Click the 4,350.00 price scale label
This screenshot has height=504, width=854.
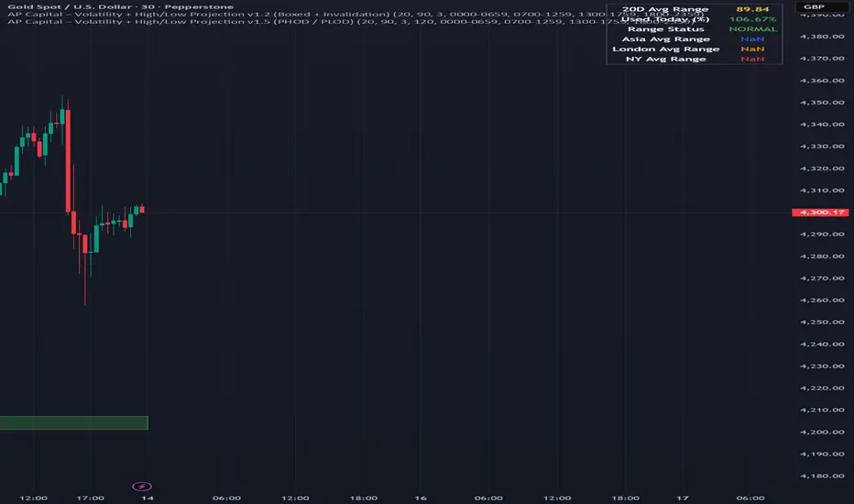pyautogui.click(x=822, y=103)
